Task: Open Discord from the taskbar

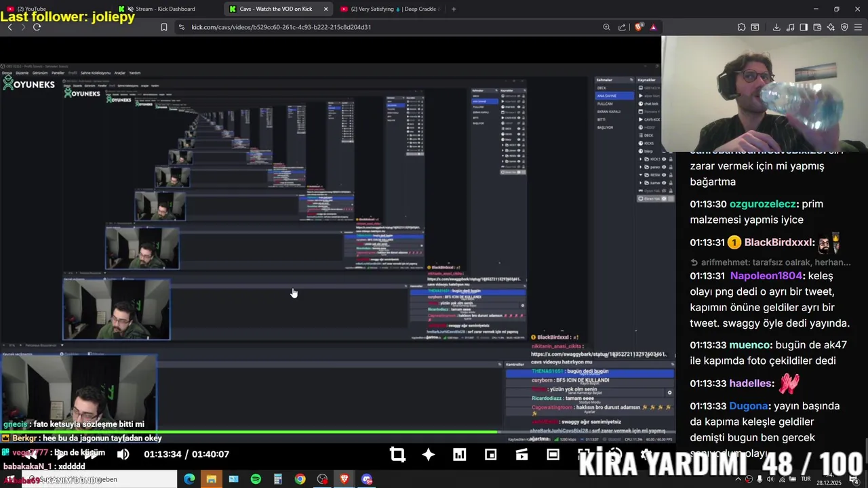Action: (367, 479)
